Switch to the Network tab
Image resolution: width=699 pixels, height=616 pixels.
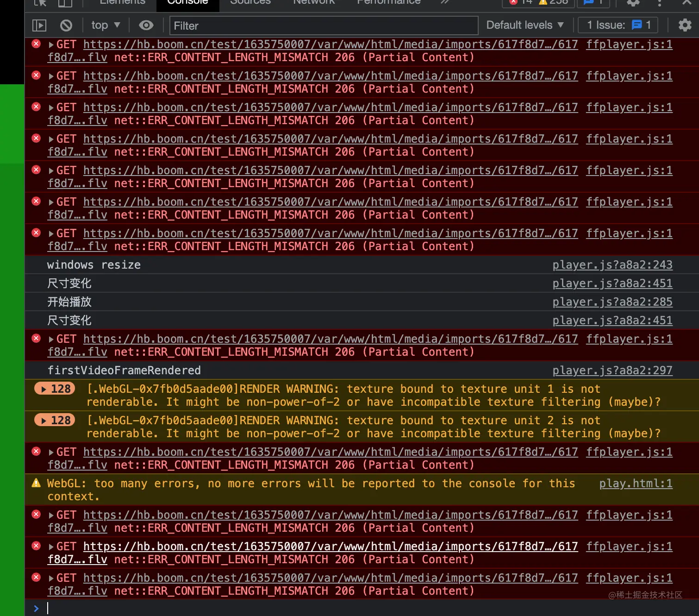tap(313, 2)
